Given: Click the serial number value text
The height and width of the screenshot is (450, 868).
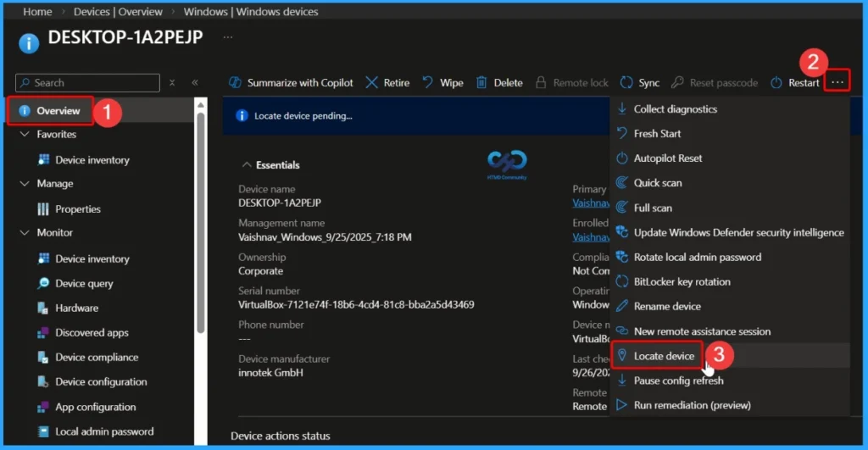Looking at the screenshot, I should pos(356,304).
